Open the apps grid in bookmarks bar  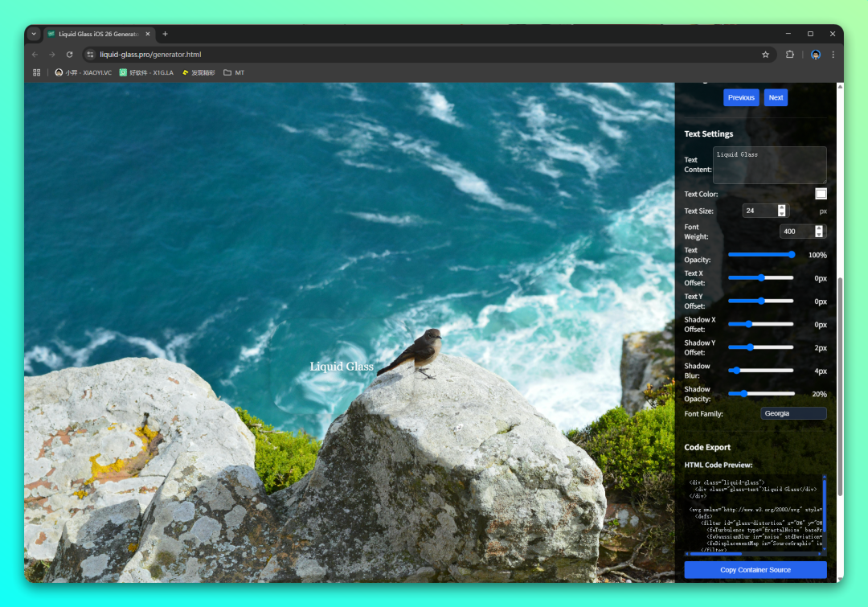[36, 72]
